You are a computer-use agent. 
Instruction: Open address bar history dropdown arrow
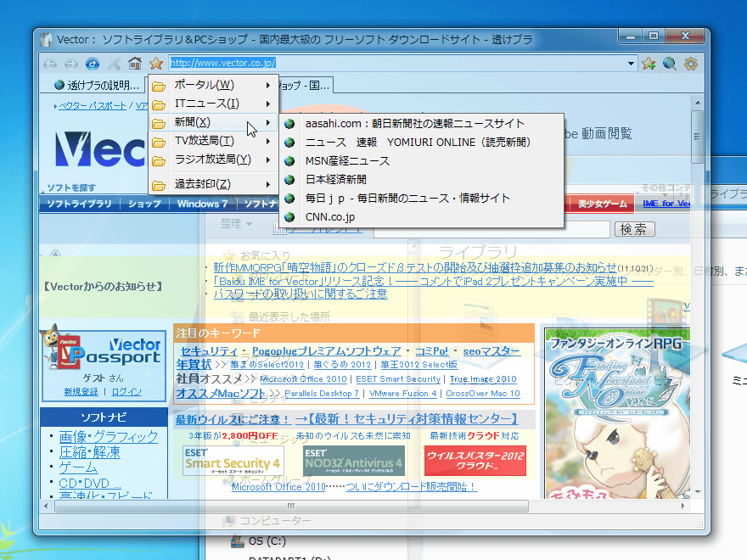click(x=631, y=64)
